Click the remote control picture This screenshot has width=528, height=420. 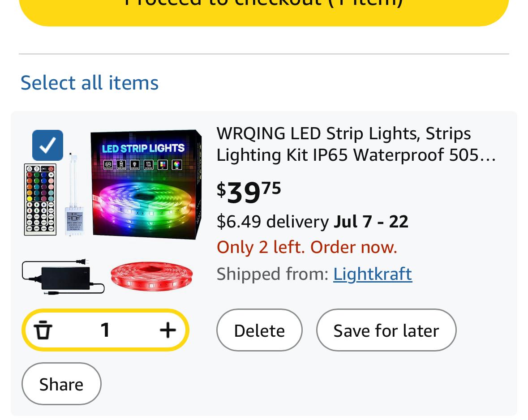click(40, 200)
